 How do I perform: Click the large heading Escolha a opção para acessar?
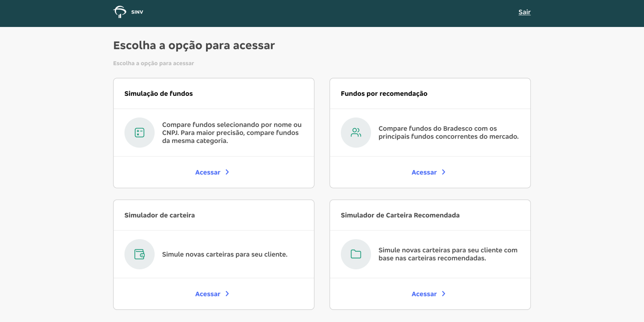(x=194, y=45)
